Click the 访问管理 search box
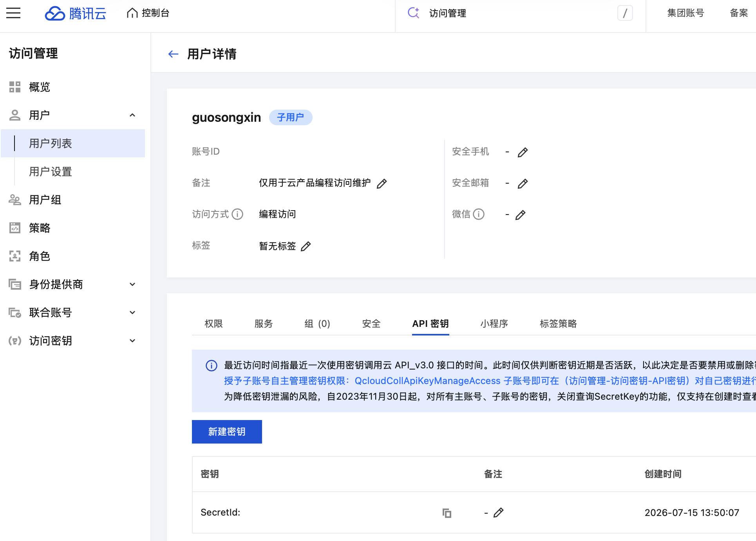Viewport: 756px width, 541px height. tap(520, 13)
